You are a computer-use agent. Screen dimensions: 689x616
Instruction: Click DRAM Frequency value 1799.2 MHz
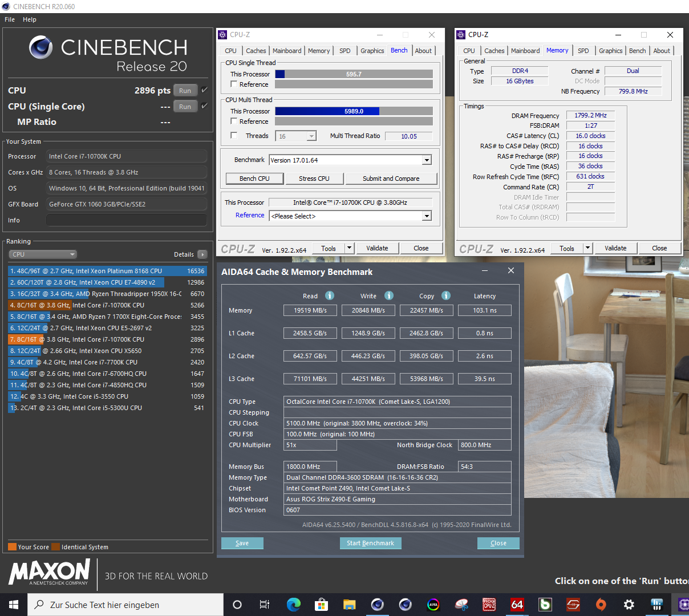591,115
